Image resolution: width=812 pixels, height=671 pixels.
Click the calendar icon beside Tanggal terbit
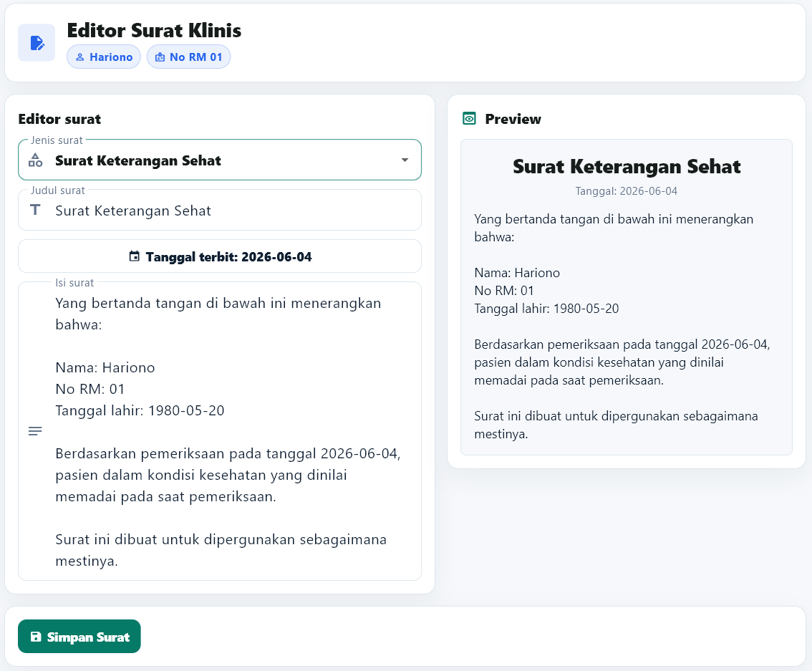[134, 256]
